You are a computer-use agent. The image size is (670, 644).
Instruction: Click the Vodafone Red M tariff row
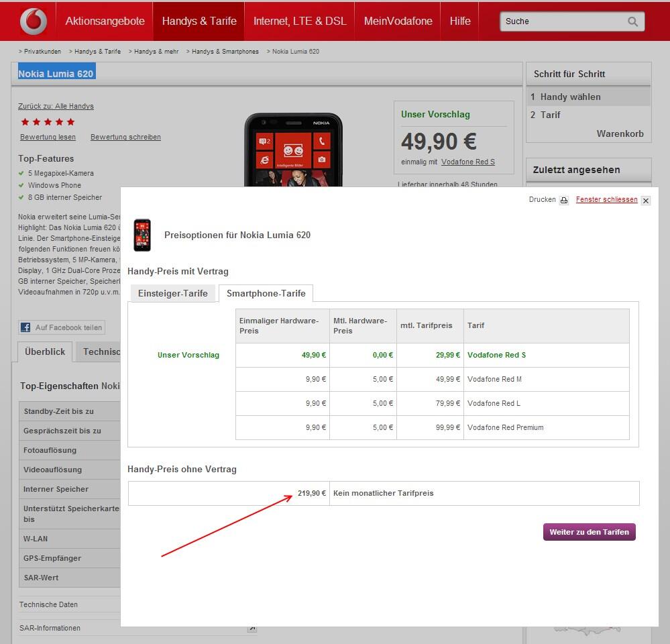[x=433, y=380]
